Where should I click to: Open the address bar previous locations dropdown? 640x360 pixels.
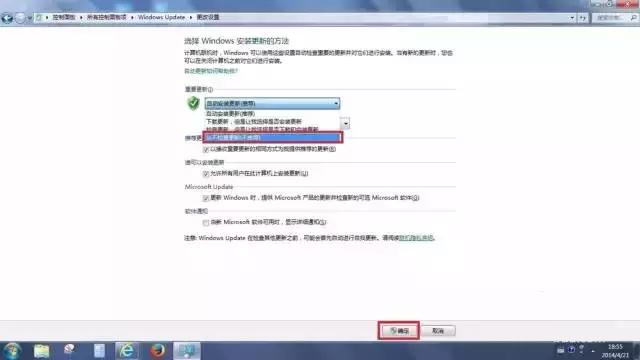(x=572, y=18)
